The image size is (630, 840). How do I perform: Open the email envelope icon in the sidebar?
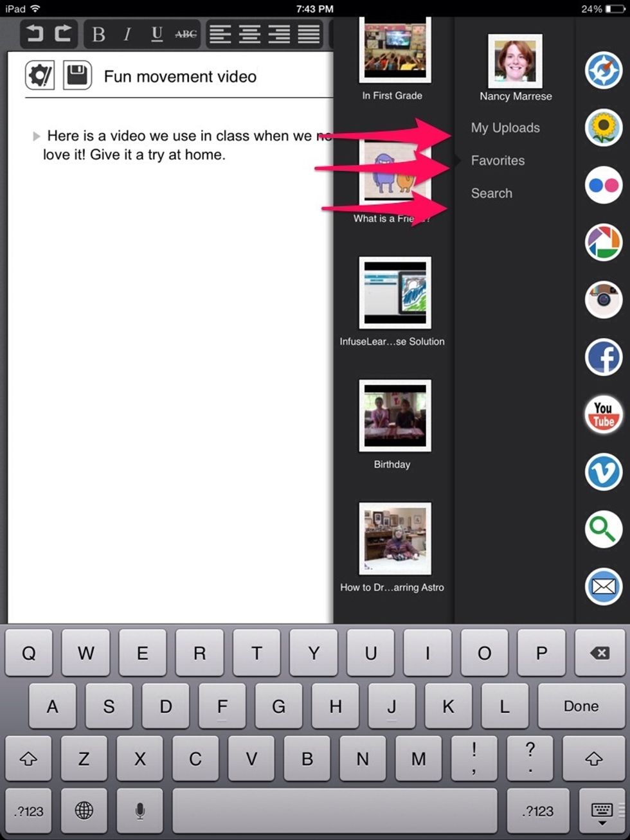coord(603,587)
